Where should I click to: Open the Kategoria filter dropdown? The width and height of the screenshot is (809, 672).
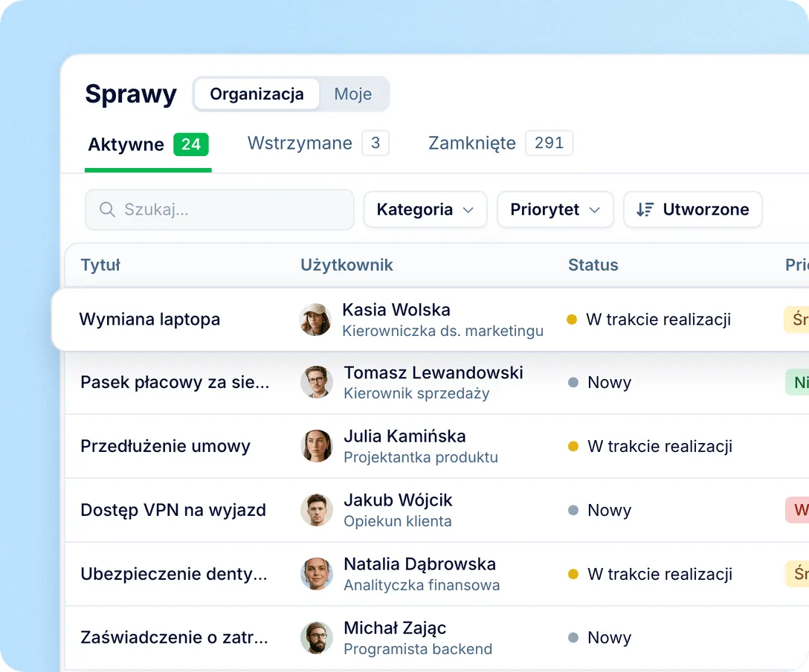click(x=425, y=210)
